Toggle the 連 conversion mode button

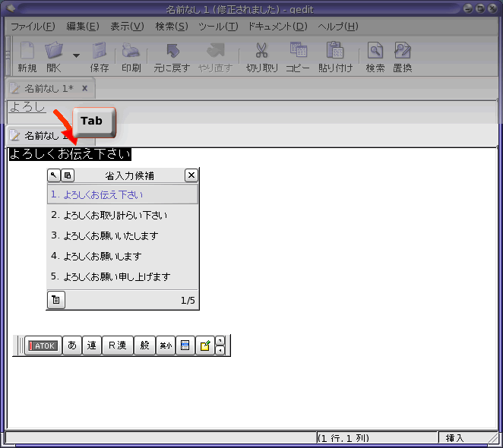click(x=92, y=345)
